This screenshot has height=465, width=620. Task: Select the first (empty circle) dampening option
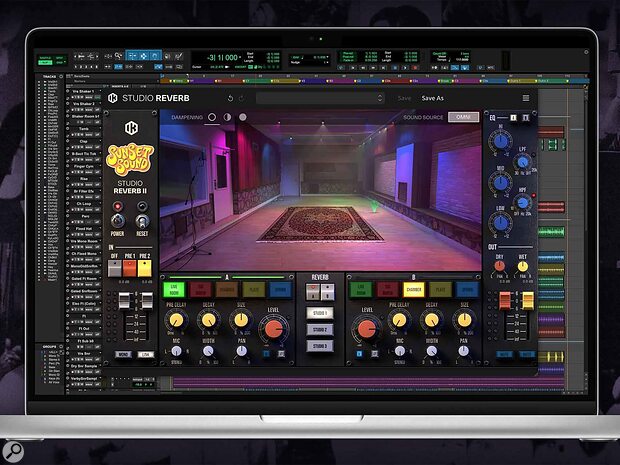tap(212, 117)
